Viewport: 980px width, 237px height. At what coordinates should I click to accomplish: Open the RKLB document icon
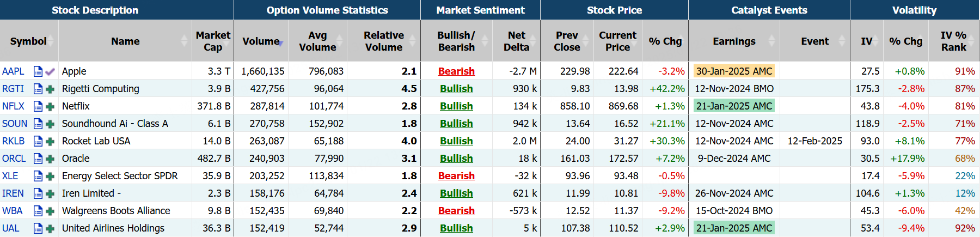point(38,141)
